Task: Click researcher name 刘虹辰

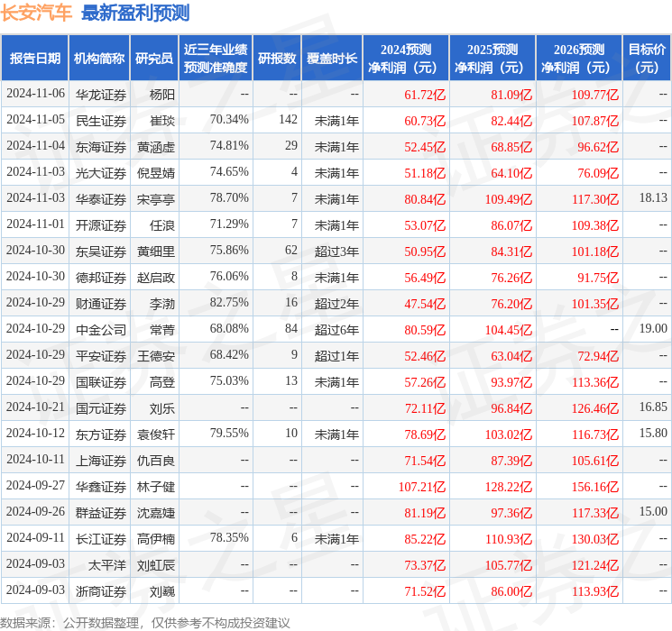Action: point(156,565)
